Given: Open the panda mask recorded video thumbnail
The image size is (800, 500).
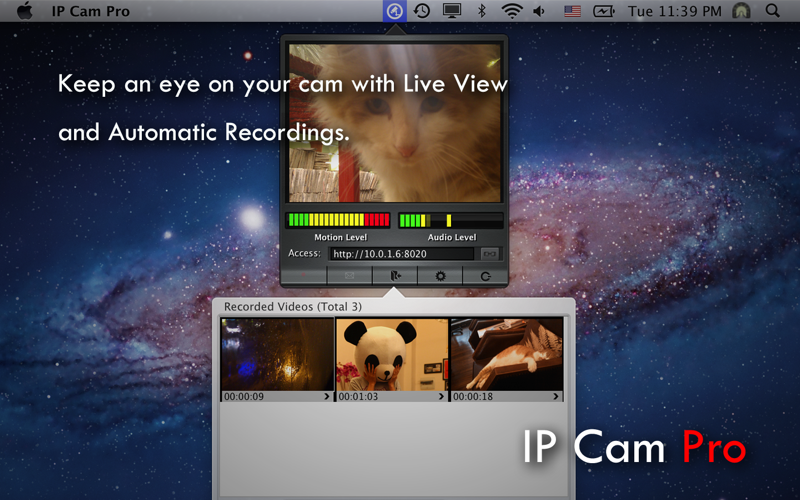Looking at the screenshot, I should [392, 355].
